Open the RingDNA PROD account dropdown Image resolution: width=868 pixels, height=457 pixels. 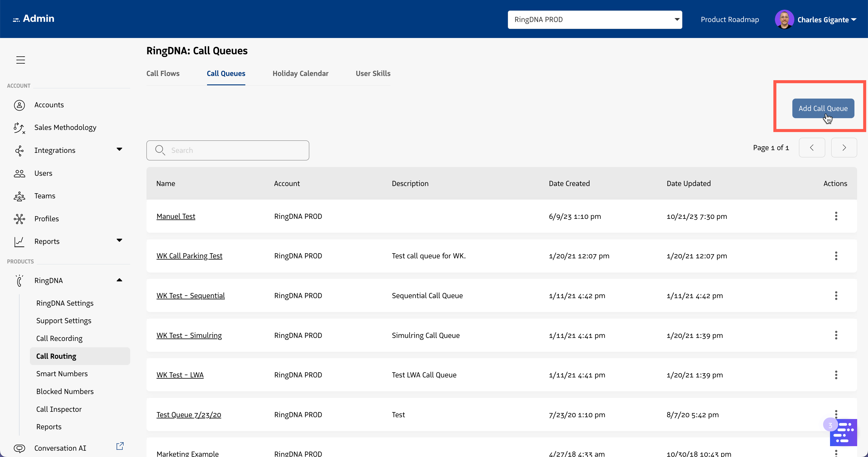point(595,20)
